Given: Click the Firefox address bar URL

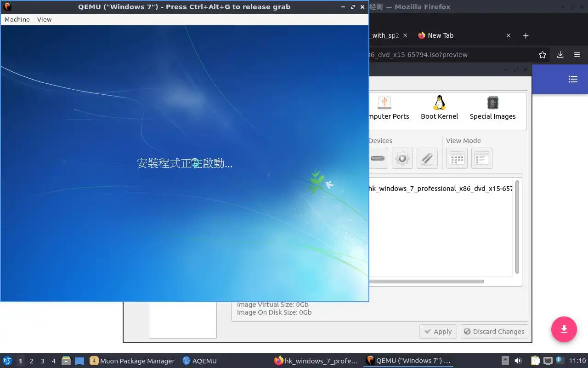Looking at the screenshot, I should pyautogui.click(x=418, y=55).
